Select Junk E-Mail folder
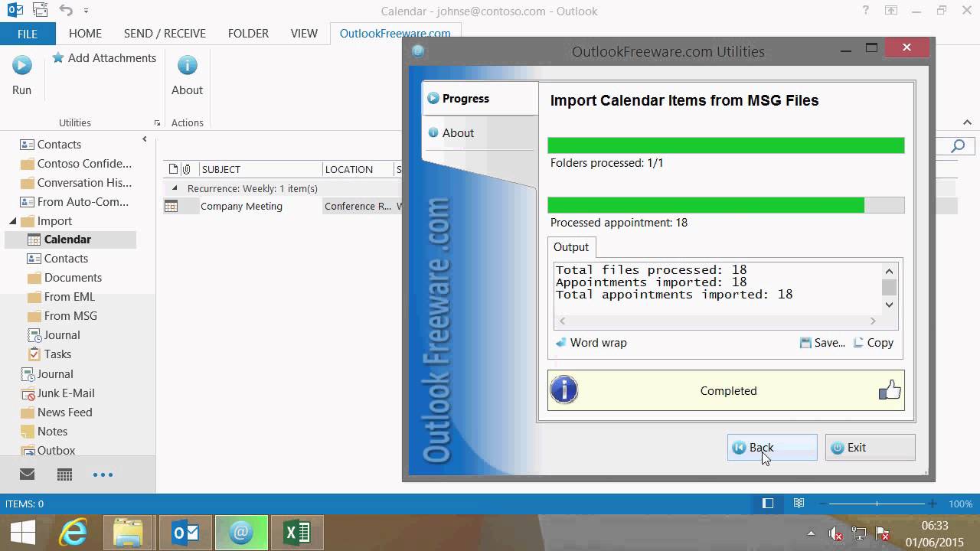Image resolution: width=980 pixels, height=551 pixels. (66, 393)
